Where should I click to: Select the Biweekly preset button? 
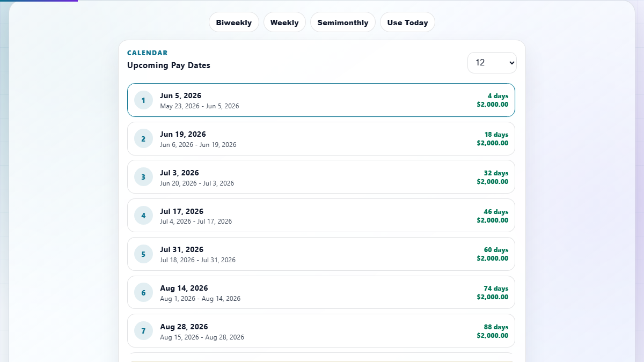coord(234,23)
